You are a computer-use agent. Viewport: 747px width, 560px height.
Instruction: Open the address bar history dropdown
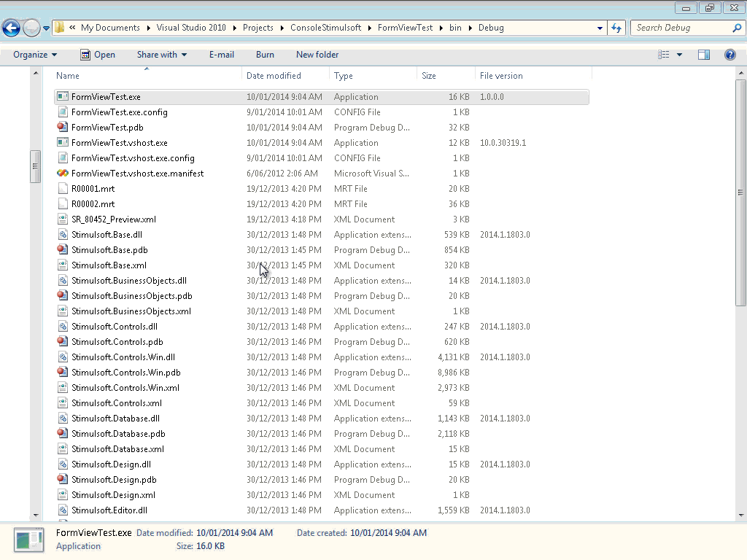600,28
